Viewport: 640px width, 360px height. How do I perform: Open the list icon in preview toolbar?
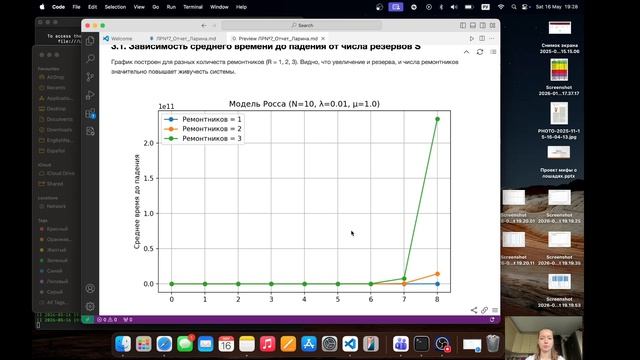click(x=493, y=52)
